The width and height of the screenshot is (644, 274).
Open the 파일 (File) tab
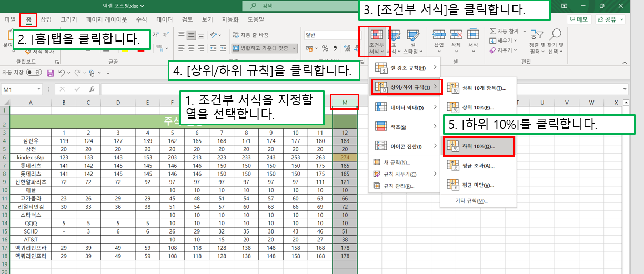click(10, 19)
